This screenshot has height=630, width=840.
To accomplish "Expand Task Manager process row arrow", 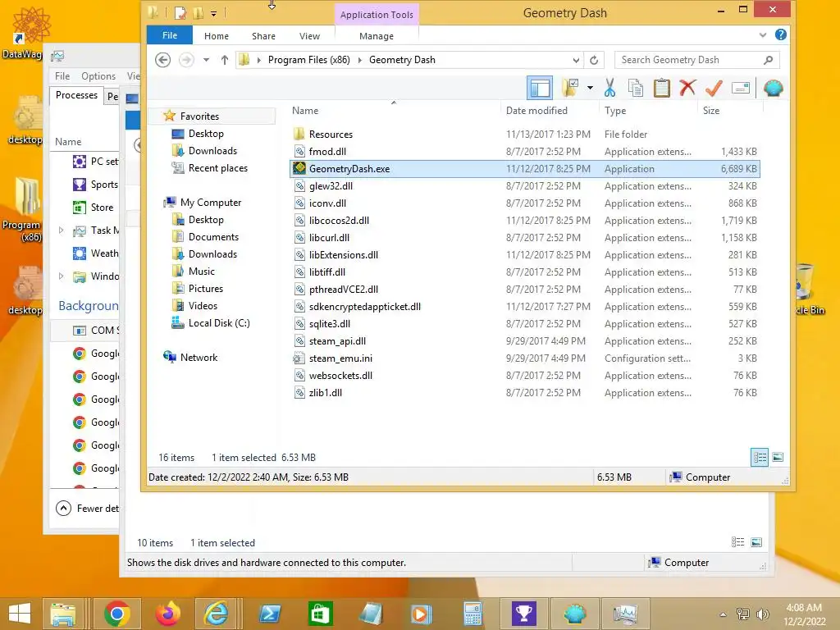I will [x=61, y=230].
